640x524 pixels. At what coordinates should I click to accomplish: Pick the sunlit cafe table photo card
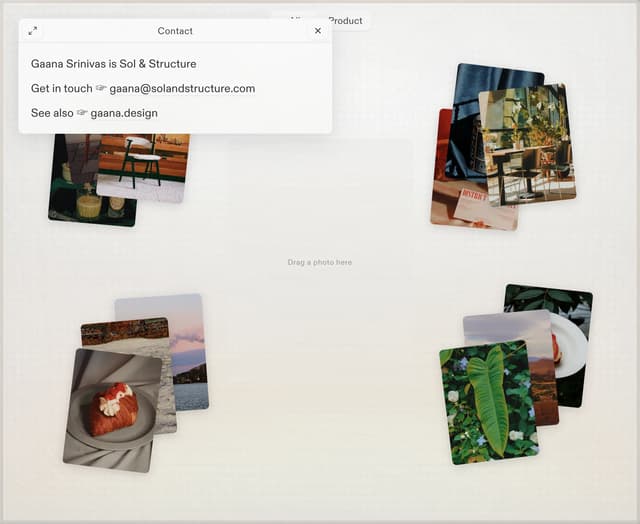click(529, 146)
